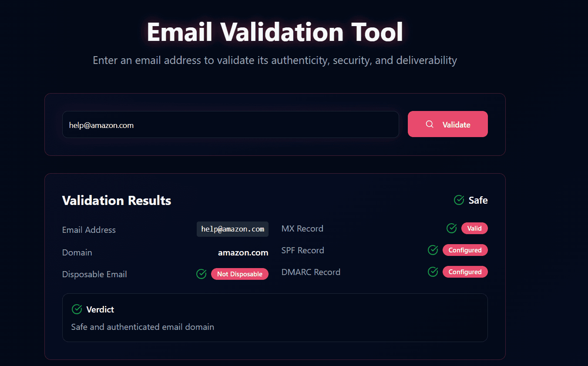Click the green check icon beside Safe

point(459,200)
